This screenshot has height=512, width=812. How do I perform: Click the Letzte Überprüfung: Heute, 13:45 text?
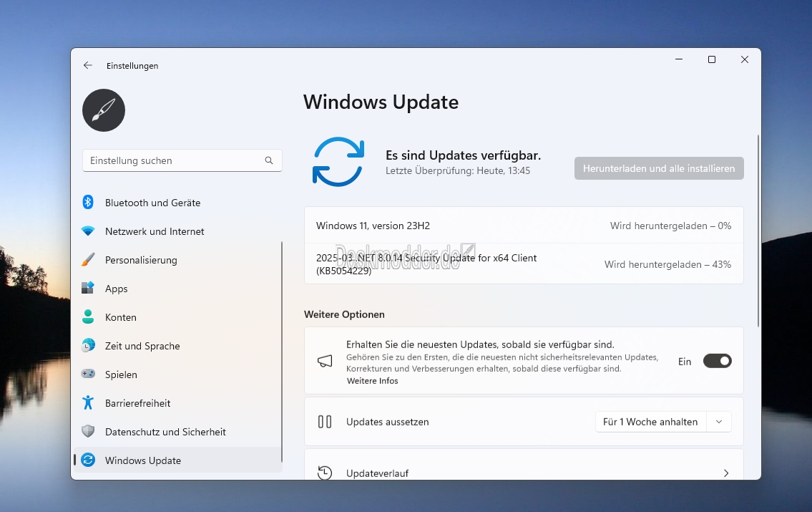pyautogui.click(x=458, y=170)
